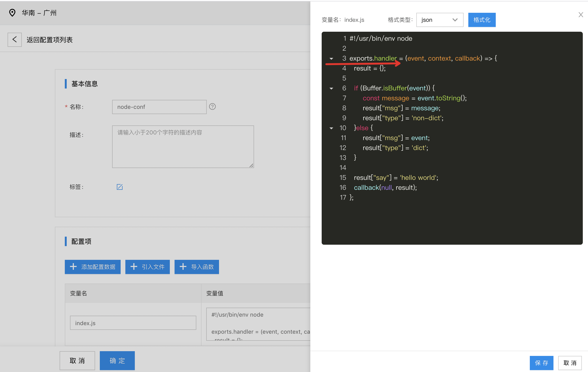Click the 变量名: index.js label in editor
The width and height of the screenshot is (588, 372).
343,20
